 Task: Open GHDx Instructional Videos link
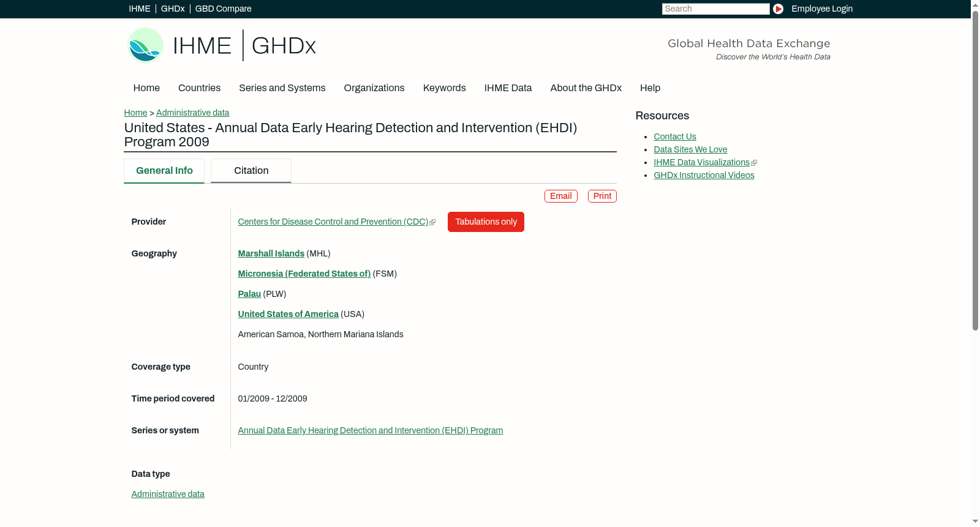(704, 175)
